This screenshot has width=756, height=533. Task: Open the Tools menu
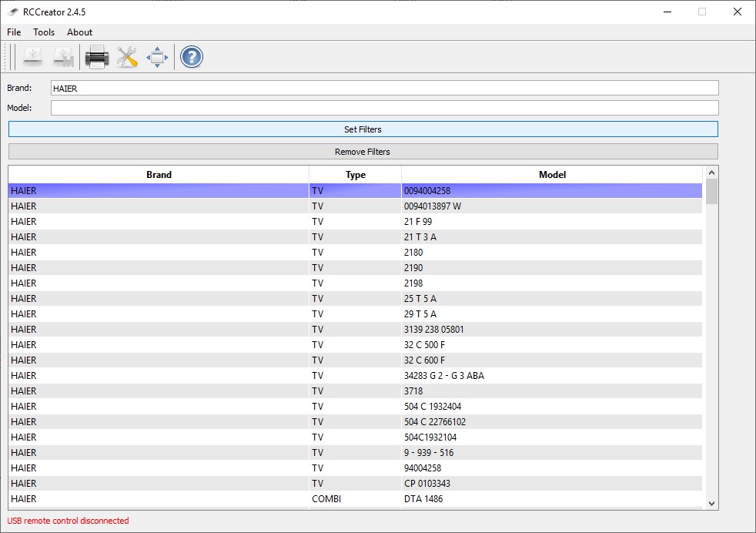pyautogui.click(x=43, y=32)
